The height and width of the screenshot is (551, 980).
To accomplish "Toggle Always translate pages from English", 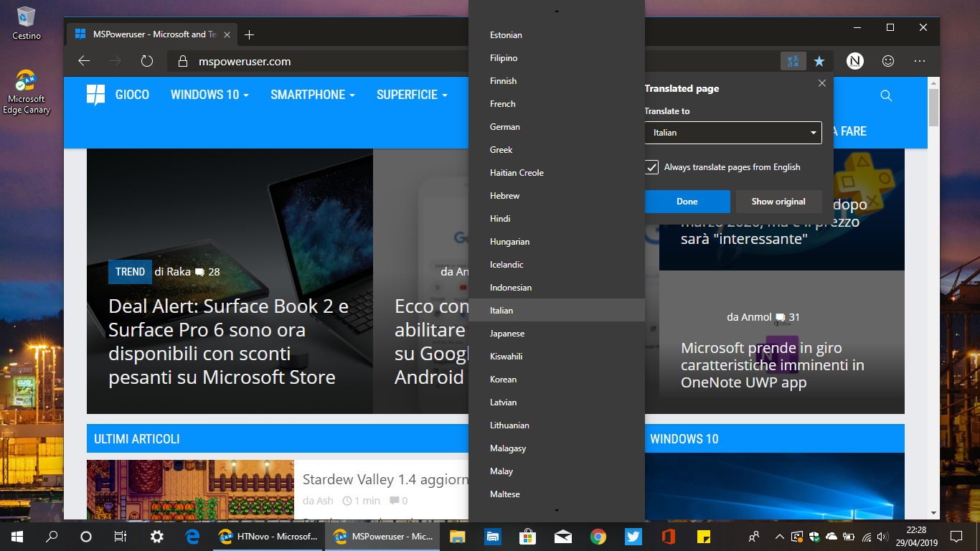I will (651, 167).
